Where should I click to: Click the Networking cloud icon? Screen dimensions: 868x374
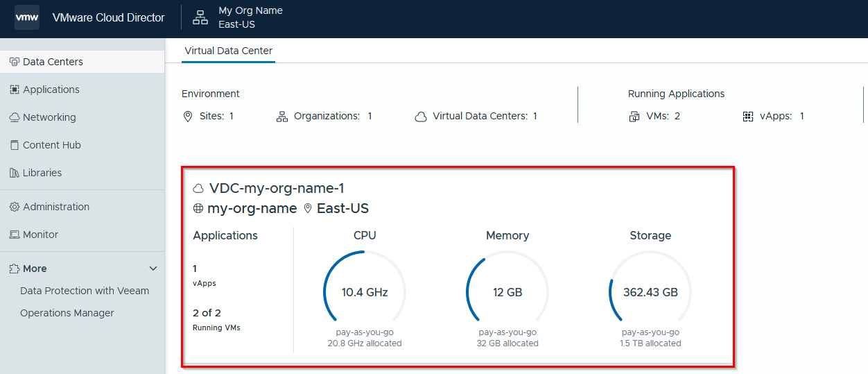(x=15, y=117)
